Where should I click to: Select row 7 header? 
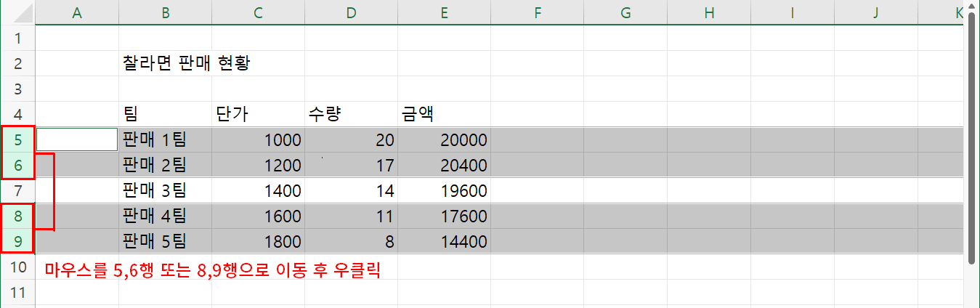(x=17, y=191)
